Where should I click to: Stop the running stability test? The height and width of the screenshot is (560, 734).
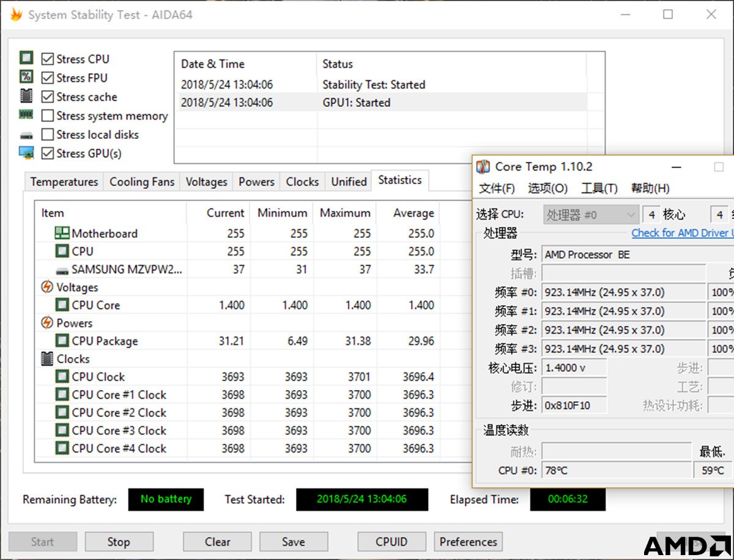point(119,542)
